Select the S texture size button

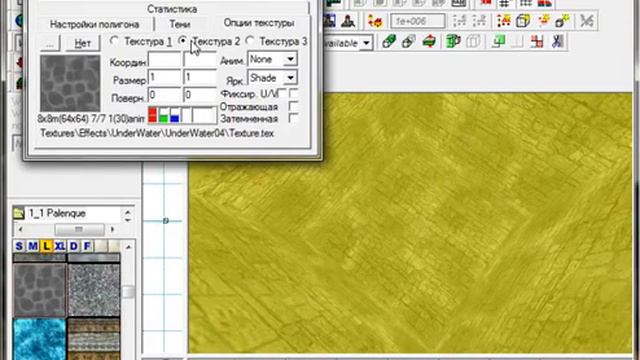(x=19, y=246)
